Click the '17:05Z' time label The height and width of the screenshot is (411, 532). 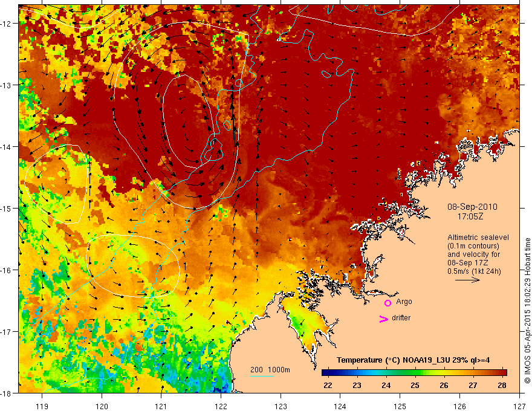click(470, 216)
